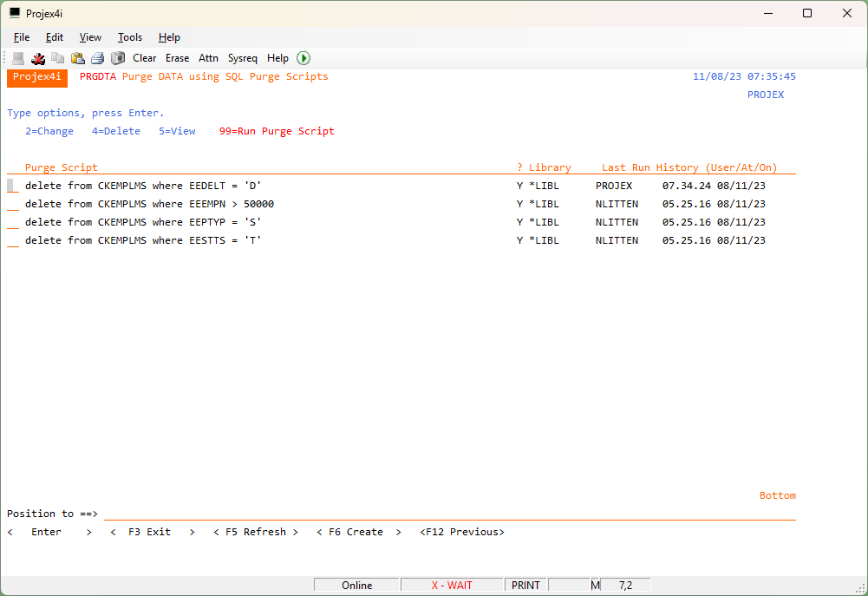
Task: Click the Enter function key button
Action: tap(49, 532)
